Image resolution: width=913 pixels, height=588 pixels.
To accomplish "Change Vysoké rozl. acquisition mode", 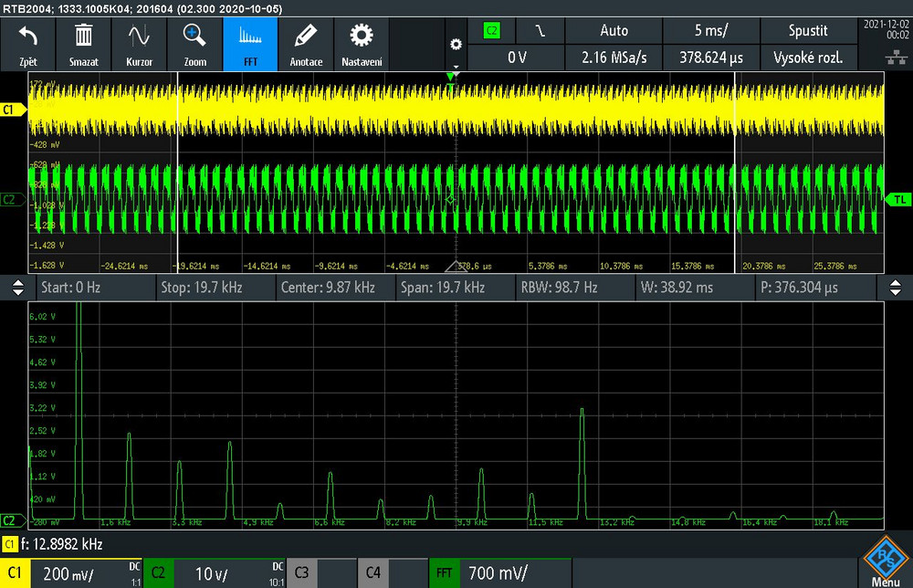I will 808,58.
